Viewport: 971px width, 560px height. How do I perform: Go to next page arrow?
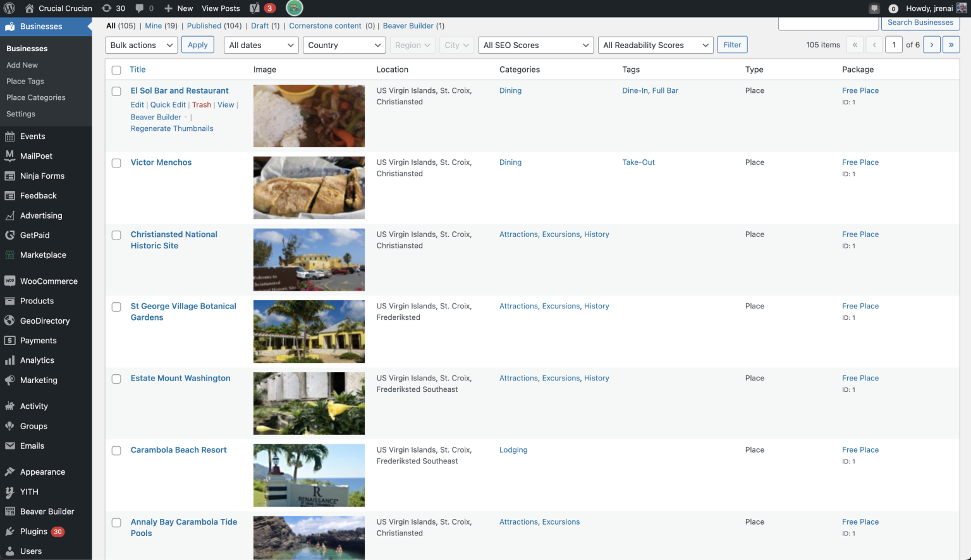932,45
